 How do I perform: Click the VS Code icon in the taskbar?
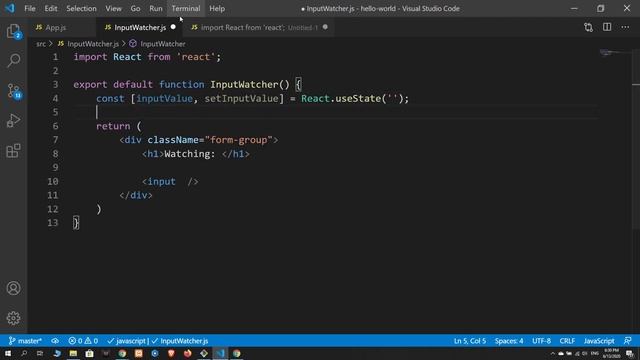pyautogui.click(x=220, y=353)
